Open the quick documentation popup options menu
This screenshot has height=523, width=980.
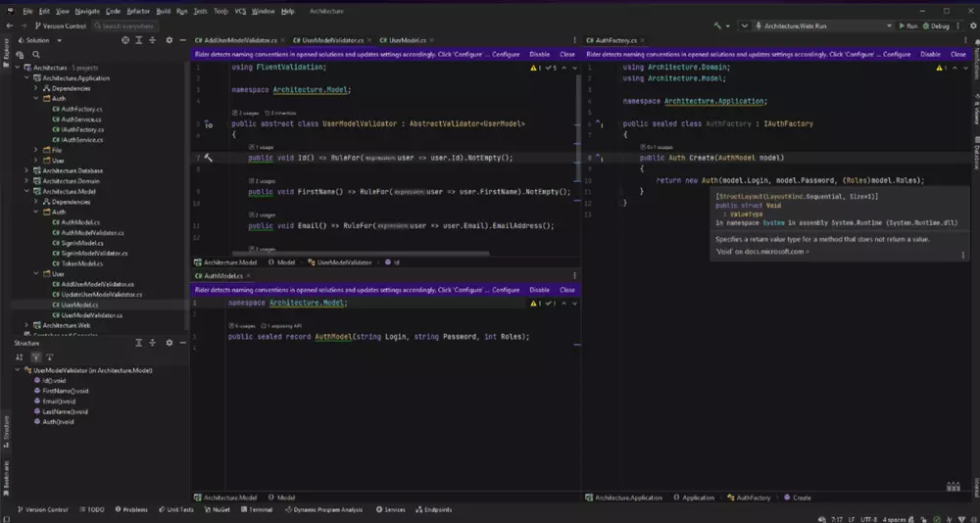(x=963, y=255)
